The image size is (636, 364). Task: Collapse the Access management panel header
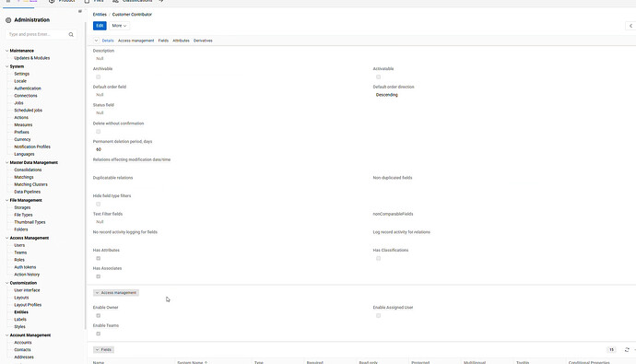click(x=116, y=293)
